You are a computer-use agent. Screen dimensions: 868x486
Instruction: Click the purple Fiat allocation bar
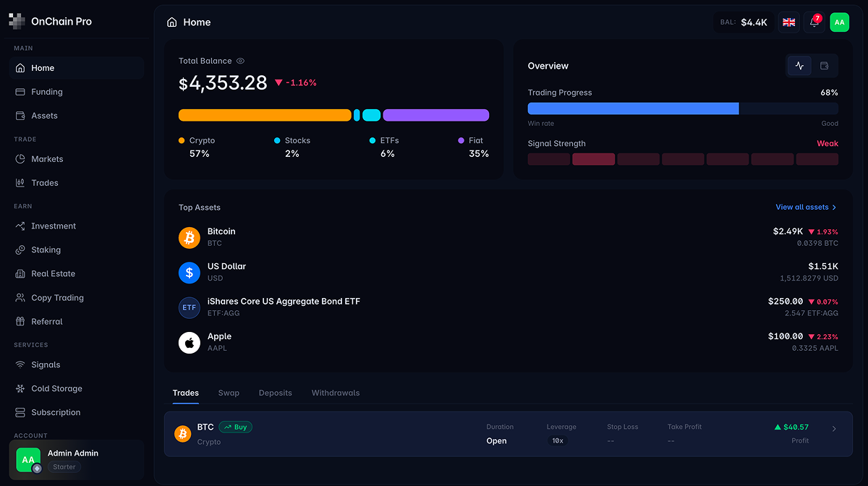[x=436, y=115]
